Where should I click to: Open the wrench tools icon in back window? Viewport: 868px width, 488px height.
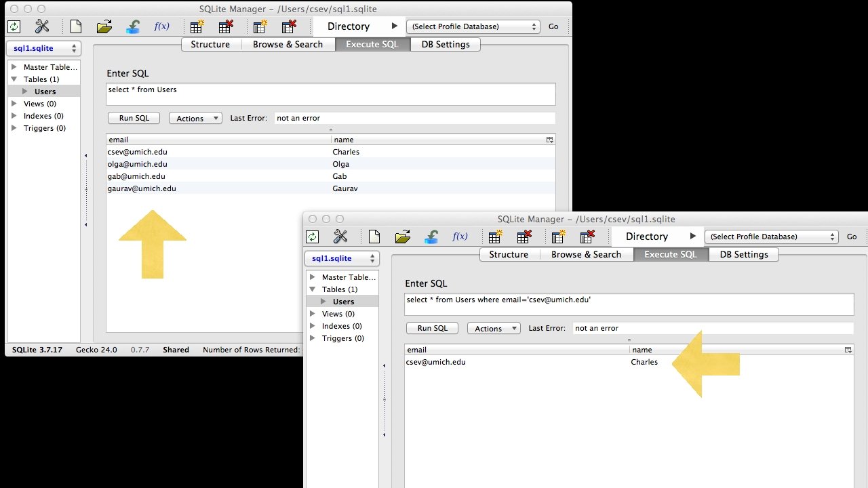coord(42,26)
